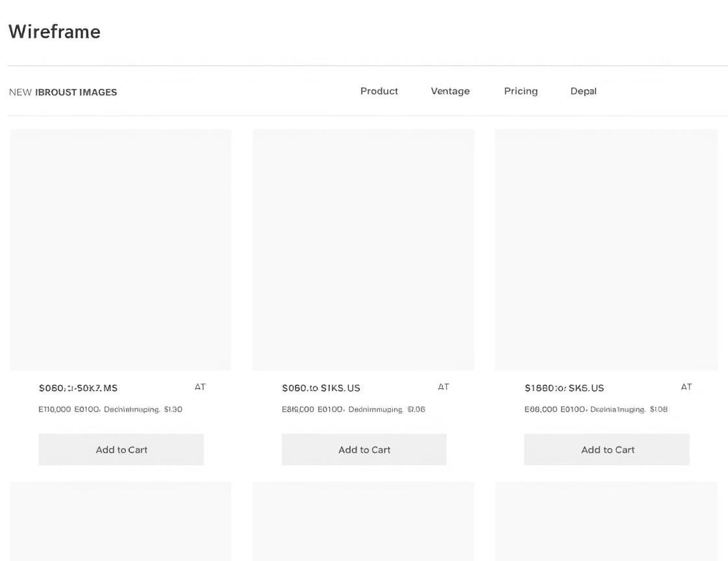Select the $1880 SKS.US product title
This screenshot has width=728, height=561.
(x=564, y=388)
